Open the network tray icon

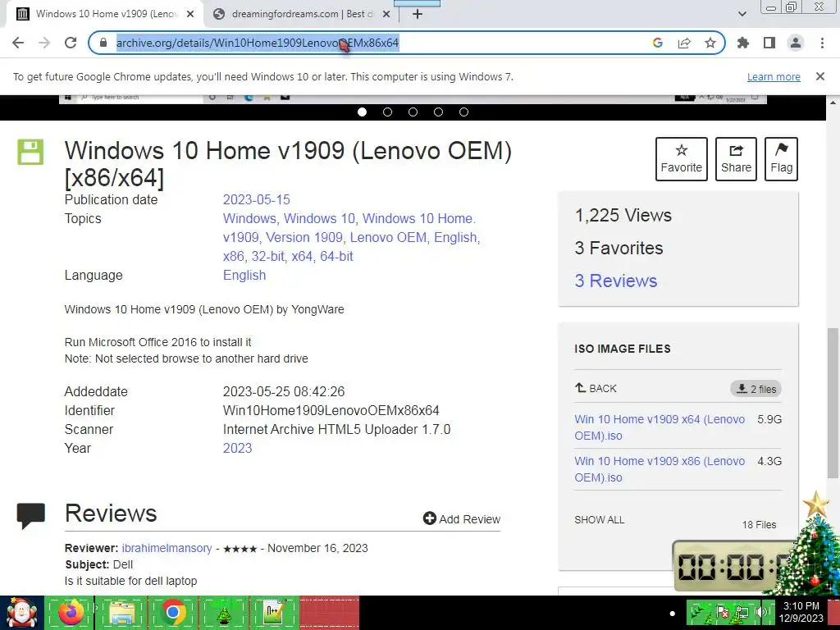pos(742,611)
